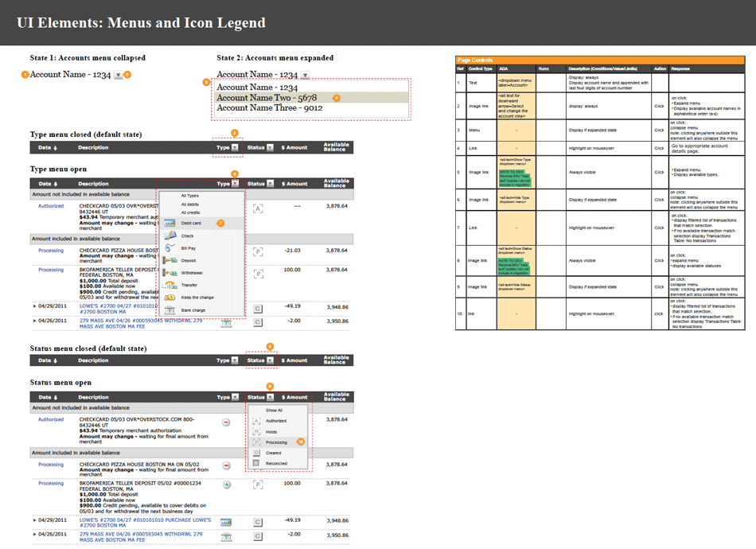Image resolution: width=756 pixels, height=549 pixels.
Task: Select Account Name Two - 5678
Action: (x=267, y=98)
